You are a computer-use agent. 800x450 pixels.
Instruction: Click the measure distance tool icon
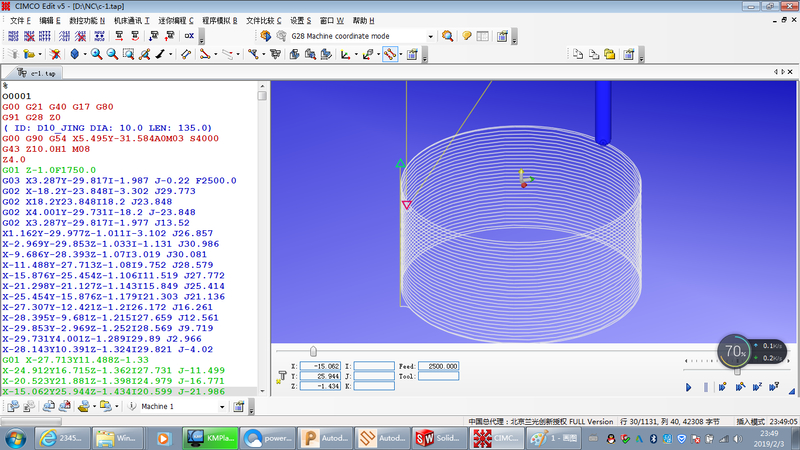(186, 54)
